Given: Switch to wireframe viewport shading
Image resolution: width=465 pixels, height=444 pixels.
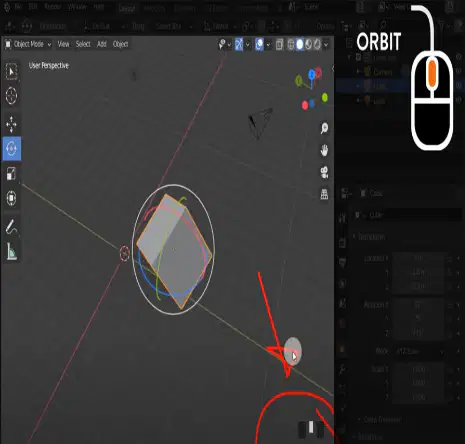Looking at the screenshot, I should tap(291, 44).
